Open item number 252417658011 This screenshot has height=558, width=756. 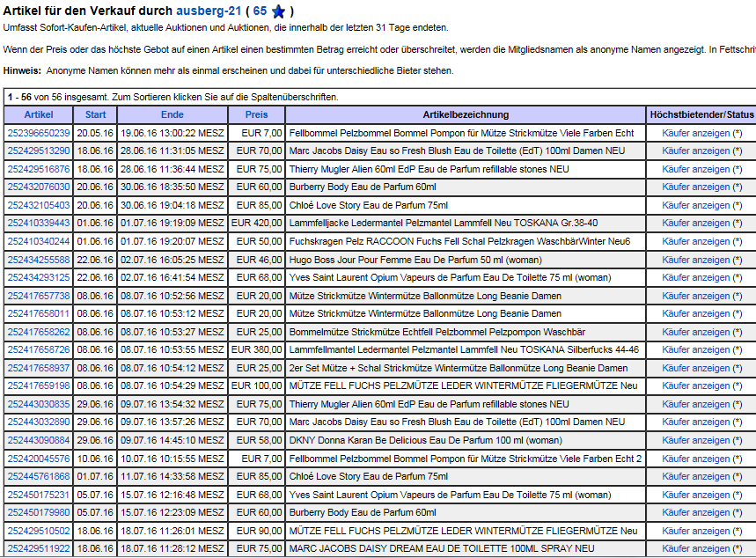pyautogui.click(x=39, y=314)
